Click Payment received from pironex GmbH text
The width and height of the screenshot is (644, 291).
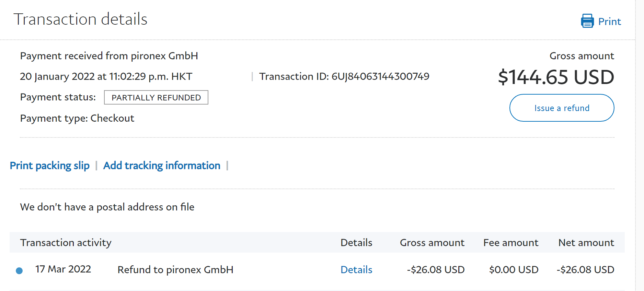pyautogui.click(x=109, y=56)
